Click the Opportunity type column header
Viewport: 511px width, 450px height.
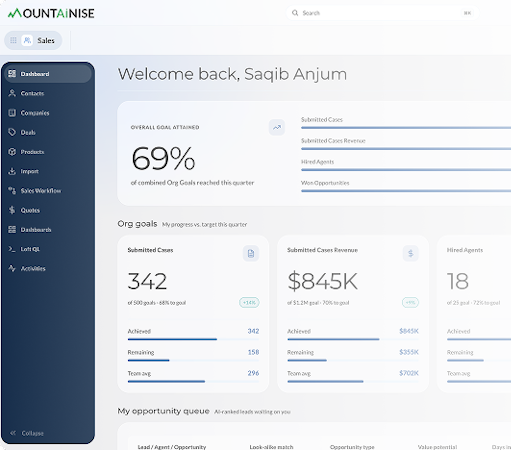pos(352,447)
